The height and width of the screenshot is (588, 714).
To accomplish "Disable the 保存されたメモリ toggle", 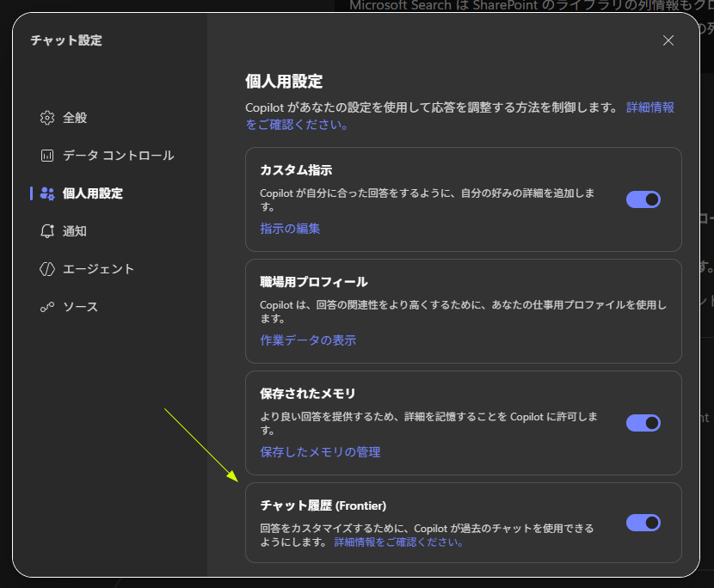I will pyautogui.click(x=643, y=423).
